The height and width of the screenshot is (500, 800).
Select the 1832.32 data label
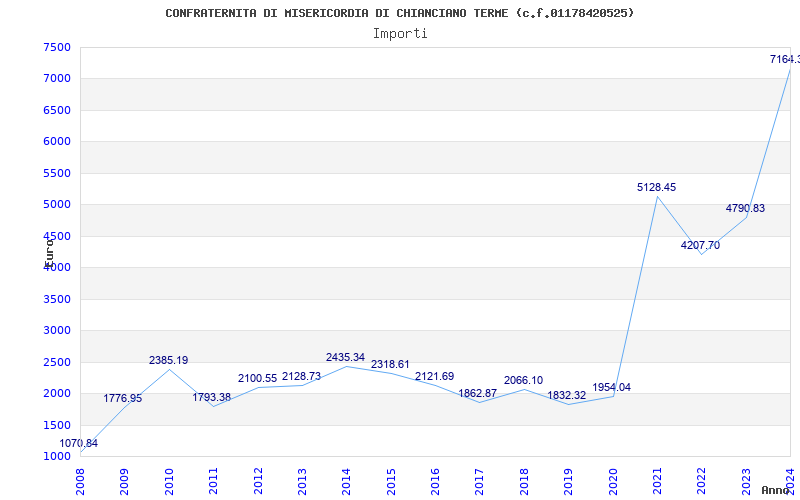(x=567, y=395)
